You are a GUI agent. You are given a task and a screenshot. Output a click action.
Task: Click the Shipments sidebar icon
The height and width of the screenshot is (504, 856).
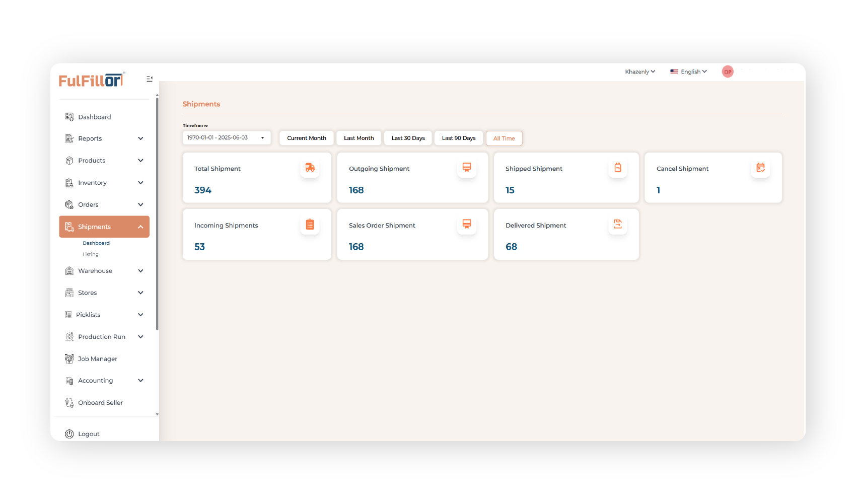69,227
